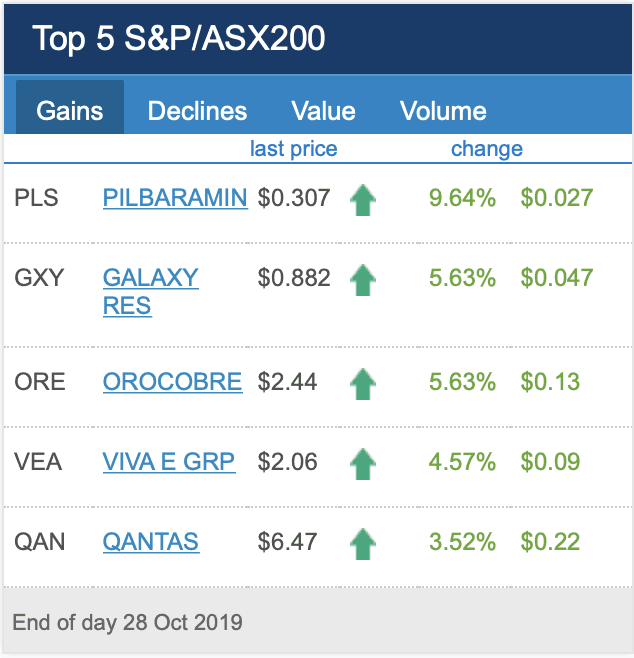Switch to the Declines tab
Screen dimensions: 634x658
pos(197,110)
